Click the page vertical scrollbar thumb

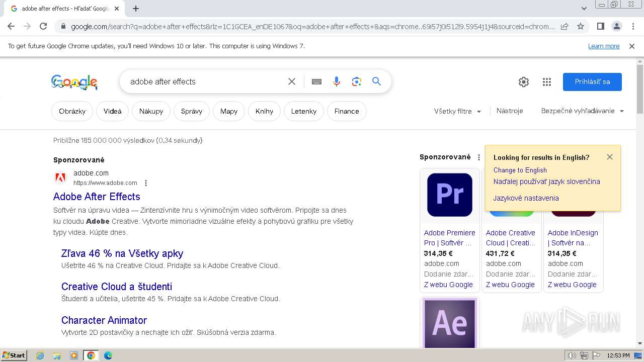click(x=639, y=89)
